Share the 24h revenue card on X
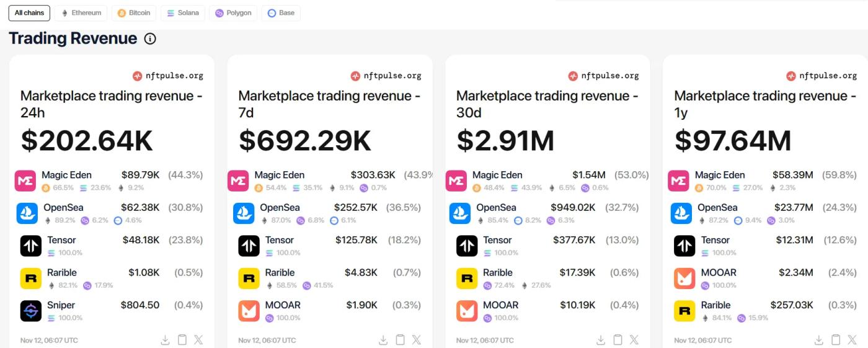The image size is (868, 348). [198, 340]
